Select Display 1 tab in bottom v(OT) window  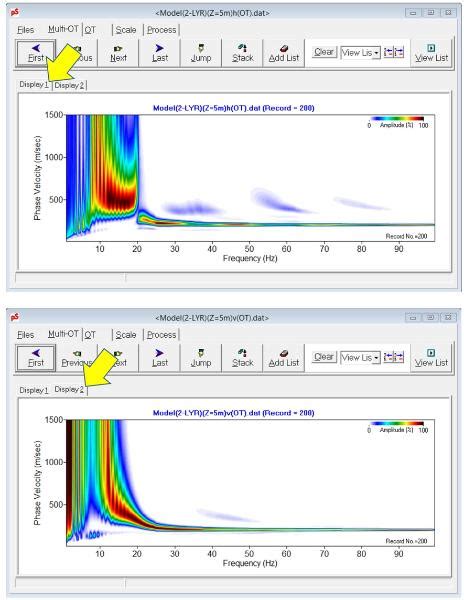click(x=34, y=390)
